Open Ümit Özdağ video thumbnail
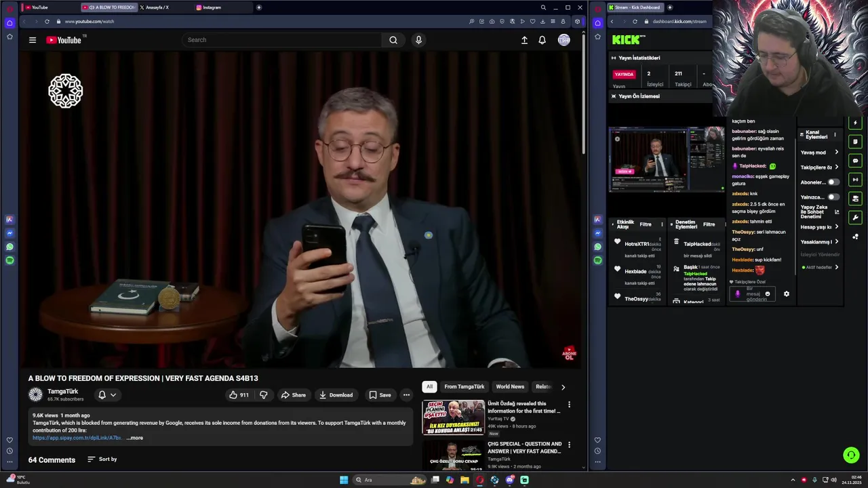Screen dimensions: 868x488 454,418
